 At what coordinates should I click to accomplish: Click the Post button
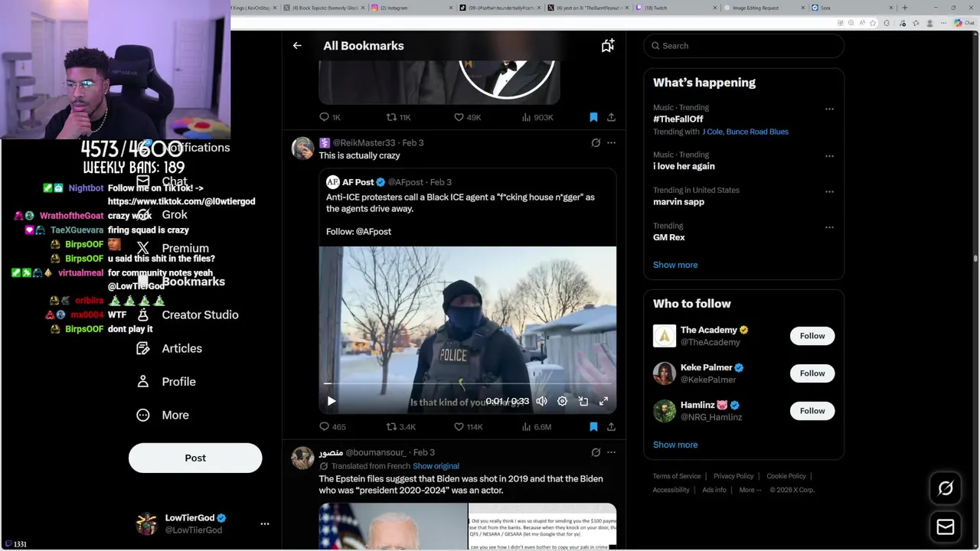(195, 458)
